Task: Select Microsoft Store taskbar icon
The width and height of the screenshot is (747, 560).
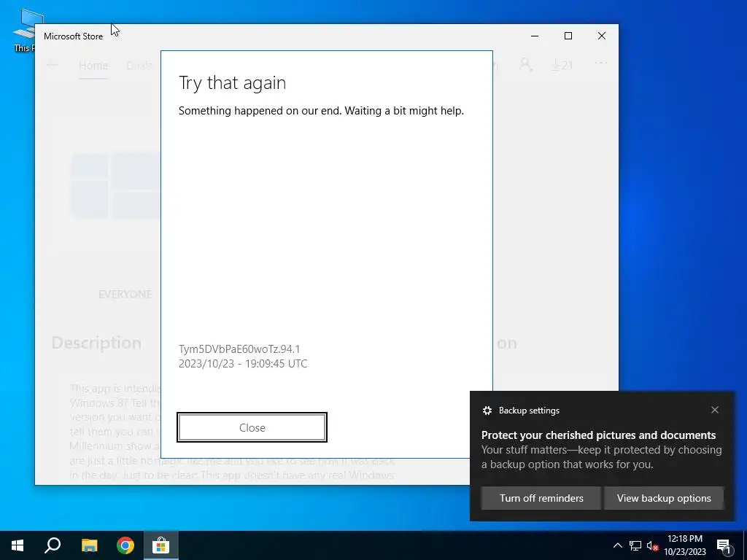Action: pyautogui.click(x=161, y=545)
